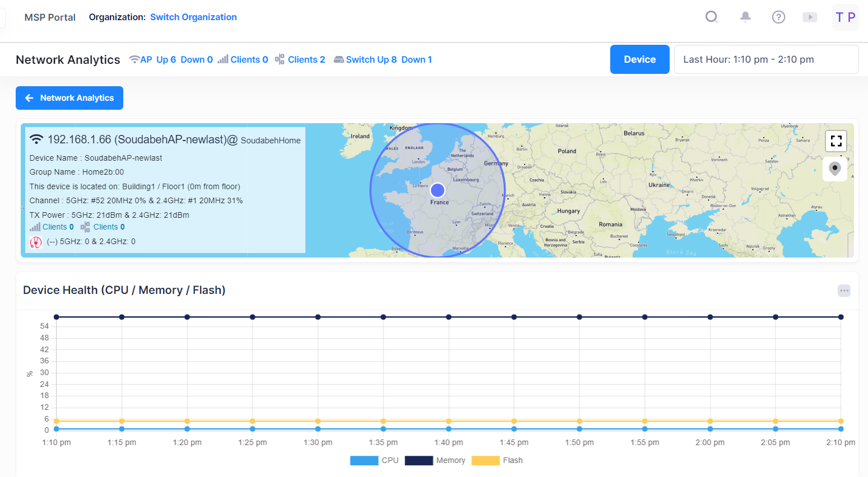Image resolution: width=868 pixels, height=477 pixels.
Task: Click the switch device icon beside Switch Up 8
Action: (x=339, y=60)
